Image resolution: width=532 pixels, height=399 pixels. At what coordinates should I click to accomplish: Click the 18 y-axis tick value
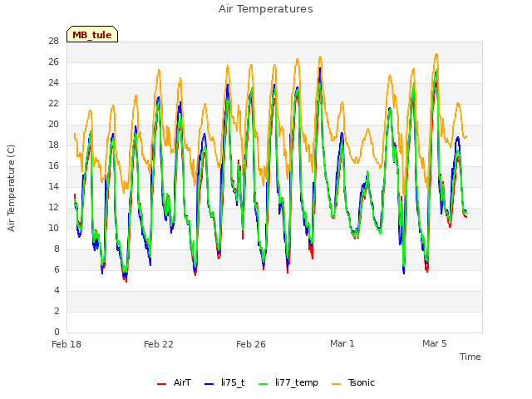click(53, 145)
